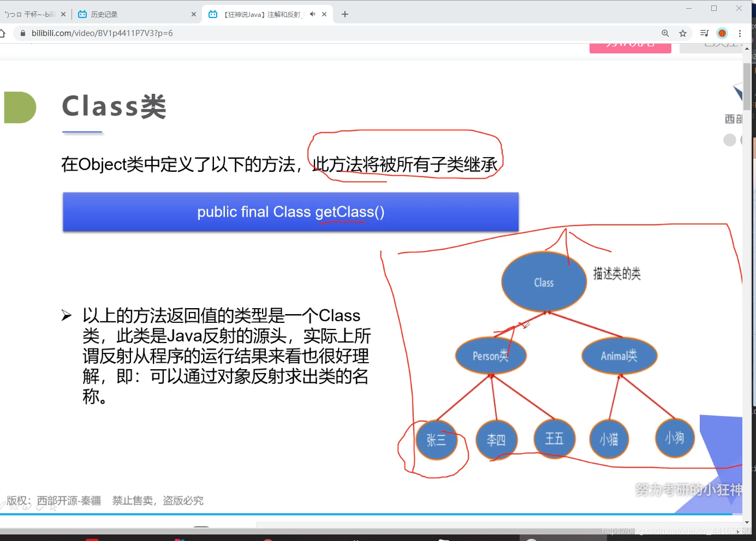Close the 历史记录 tab
This screenshot has height=541, width=756.
[194, 14]
